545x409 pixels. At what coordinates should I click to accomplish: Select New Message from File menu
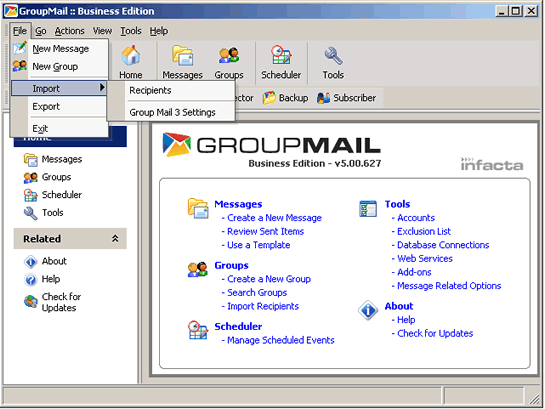[x=60, y=49]
